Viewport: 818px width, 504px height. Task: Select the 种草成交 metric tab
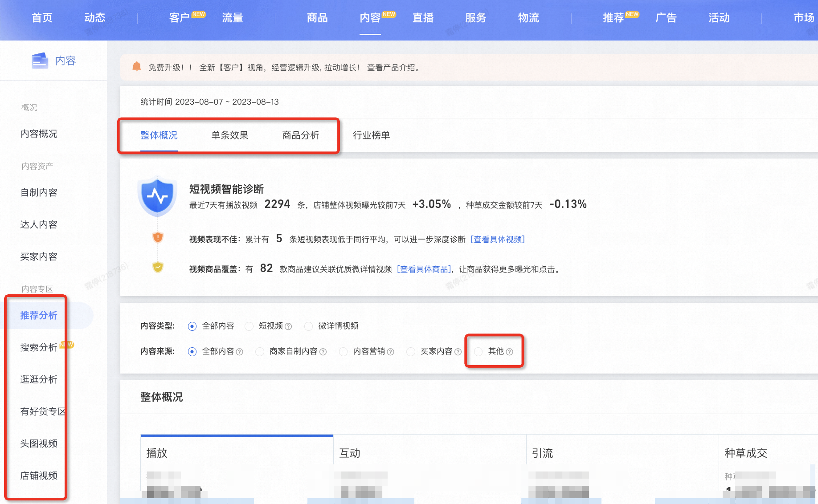[769, 467]
